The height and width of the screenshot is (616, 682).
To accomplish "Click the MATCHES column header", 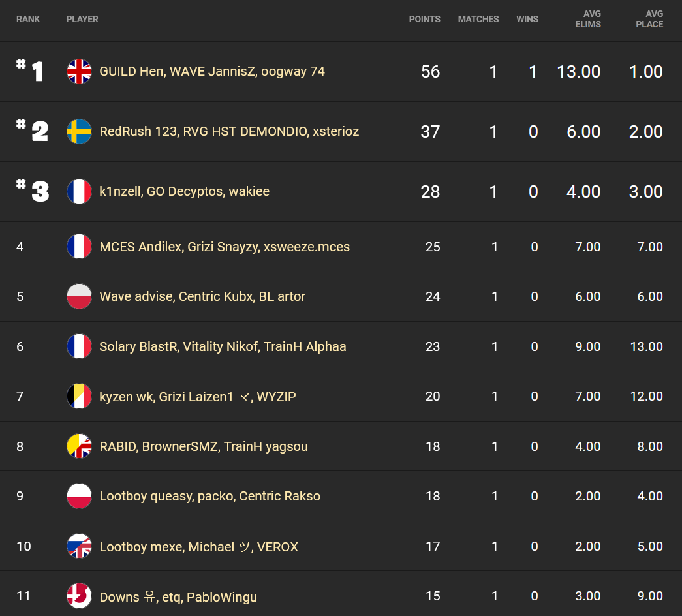I will coord(478,19).
